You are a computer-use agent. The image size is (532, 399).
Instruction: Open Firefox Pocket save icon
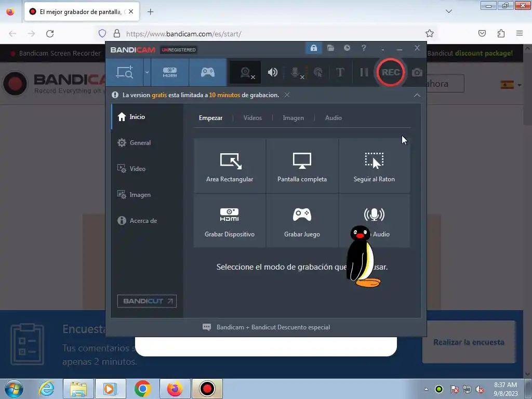coord(482,33)
